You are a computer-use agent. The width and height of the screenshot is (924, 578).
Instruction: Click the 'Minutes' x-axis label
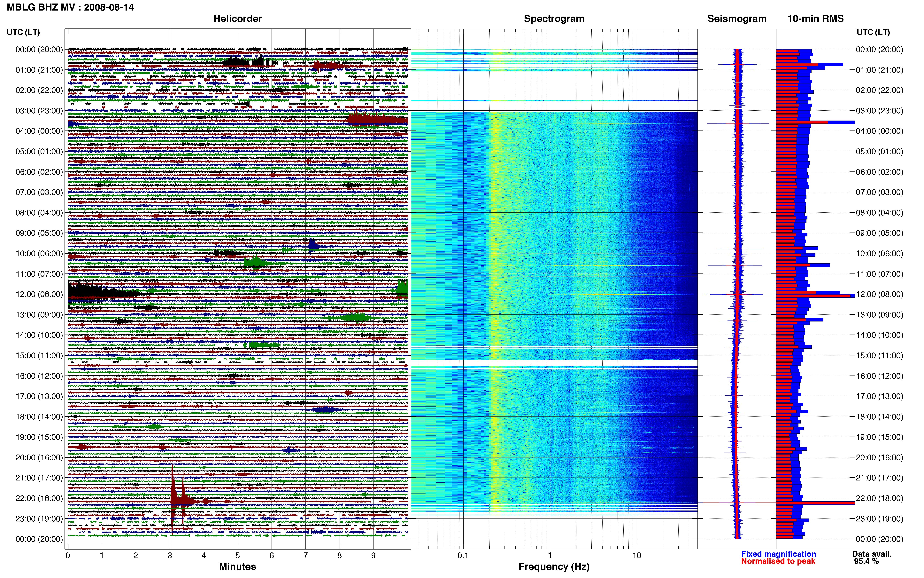[237, 566]
